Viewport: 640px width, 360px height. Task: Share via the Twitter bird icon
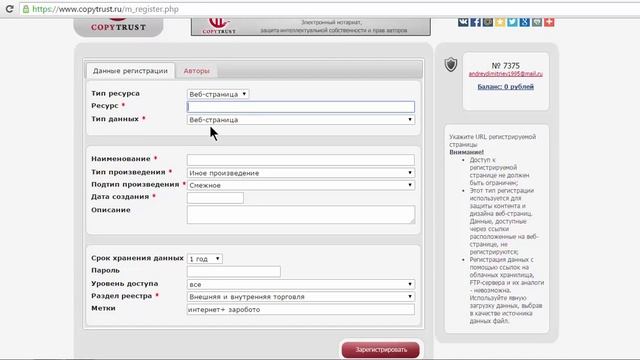pos(512,22)
